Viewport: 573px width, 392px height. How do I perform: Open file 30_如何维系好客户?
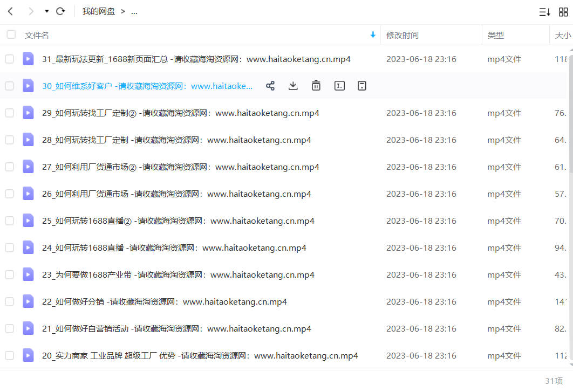point(147,86)
